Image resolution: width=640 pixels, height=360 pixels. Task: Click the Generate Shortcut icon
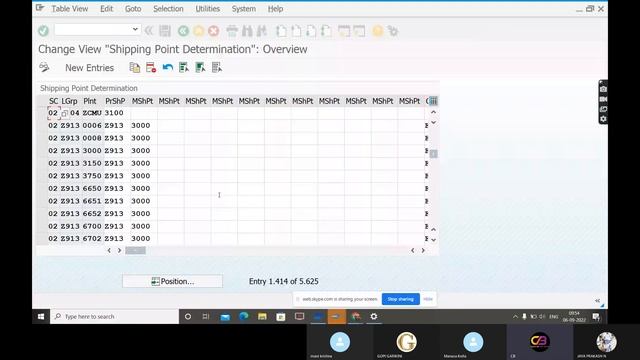click(x=359, y=31)
